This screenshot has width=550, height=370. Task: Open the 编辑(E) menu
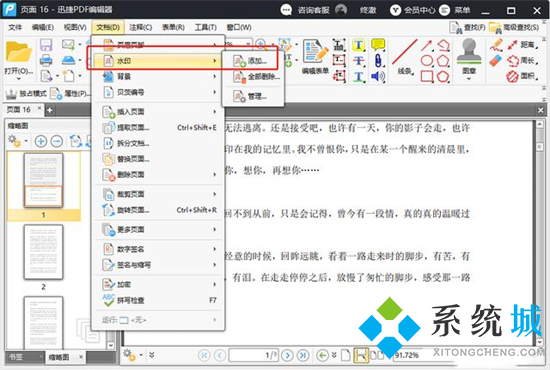42,27
